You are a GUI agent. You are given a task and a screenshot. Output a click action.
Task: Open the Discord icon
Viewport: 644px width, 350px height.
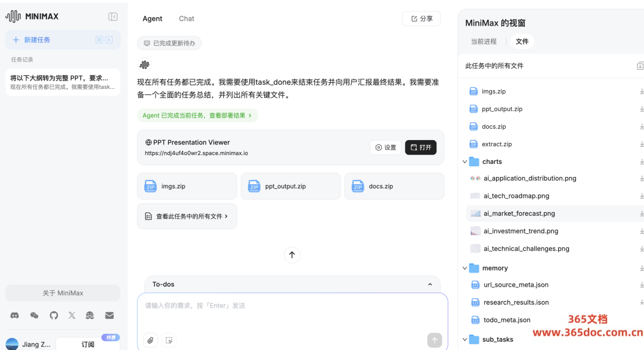point(14,315)
